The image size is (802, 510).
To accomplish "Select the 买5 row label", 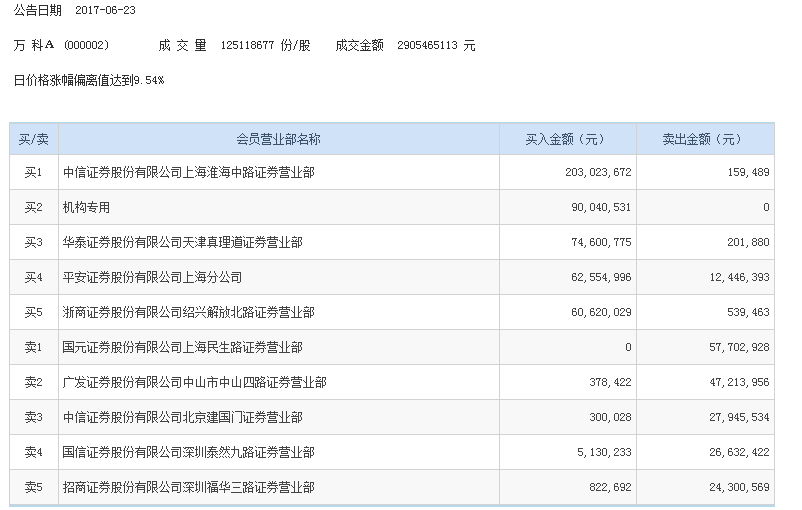I will [34, 312].
